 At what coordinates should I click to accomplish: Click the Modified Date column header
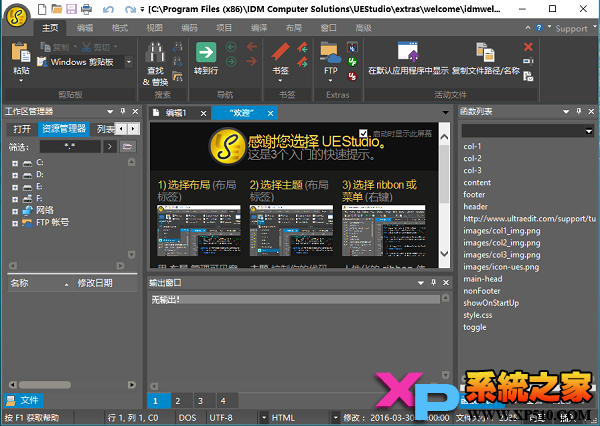[105, 283]
